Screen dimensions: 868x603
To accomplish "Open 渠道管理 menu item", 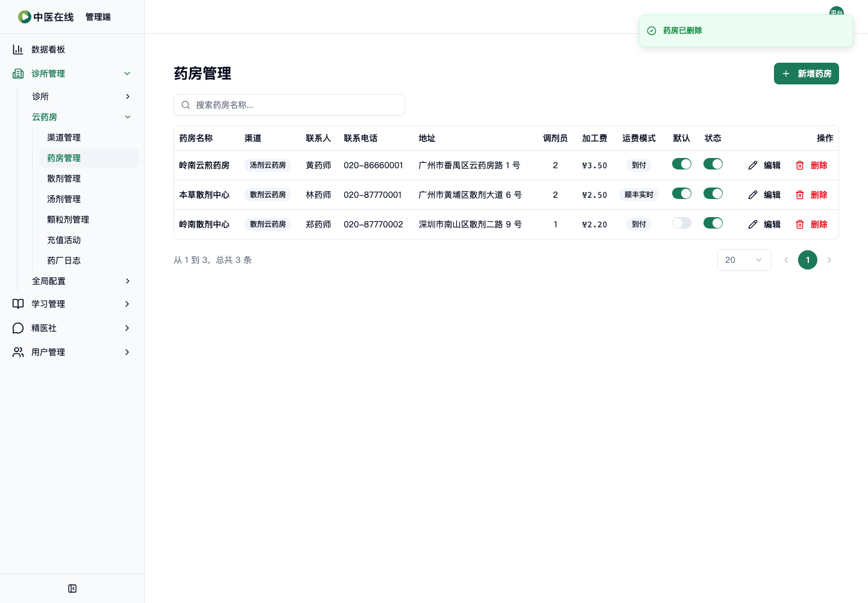I will point(90,137).
